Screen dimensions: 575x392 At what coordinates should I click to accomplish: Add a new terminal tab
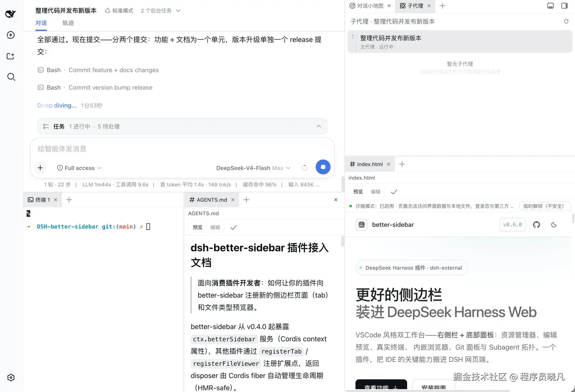[x=69, y=200]
